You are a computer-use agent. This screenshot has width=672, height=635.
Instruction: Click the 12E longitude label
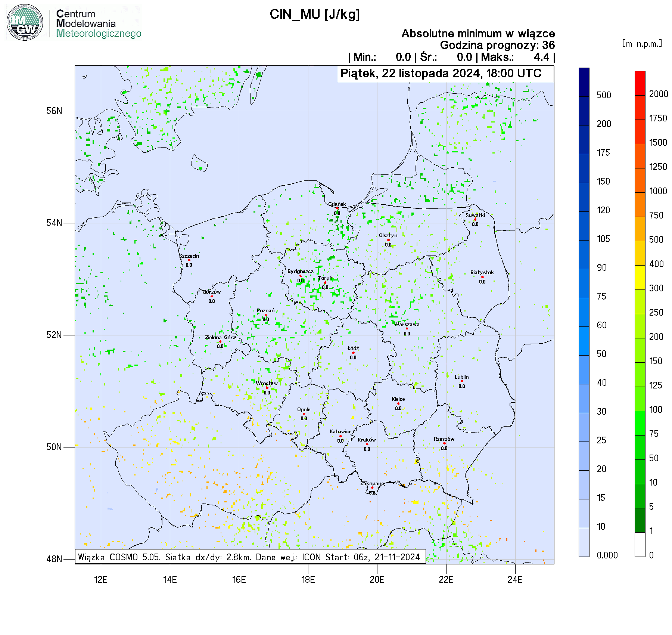101,579
